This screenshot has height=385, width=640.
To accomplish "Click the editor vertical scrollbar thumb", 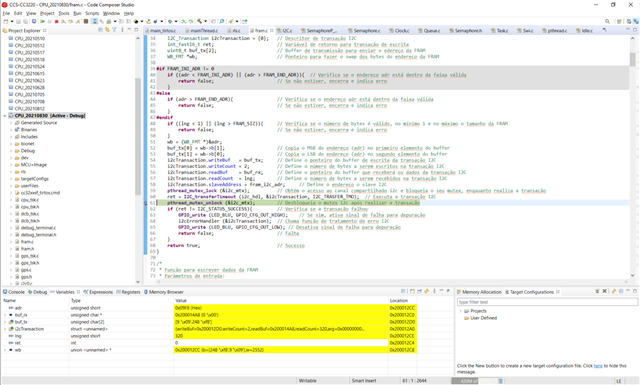I will tap(632, 59).
